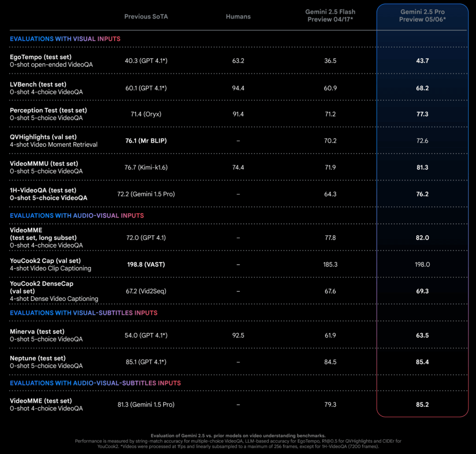Click the 76.7 (Kimi-k1.6) cell
This screenshot has width=476, height=454.
tap(146, 167)
